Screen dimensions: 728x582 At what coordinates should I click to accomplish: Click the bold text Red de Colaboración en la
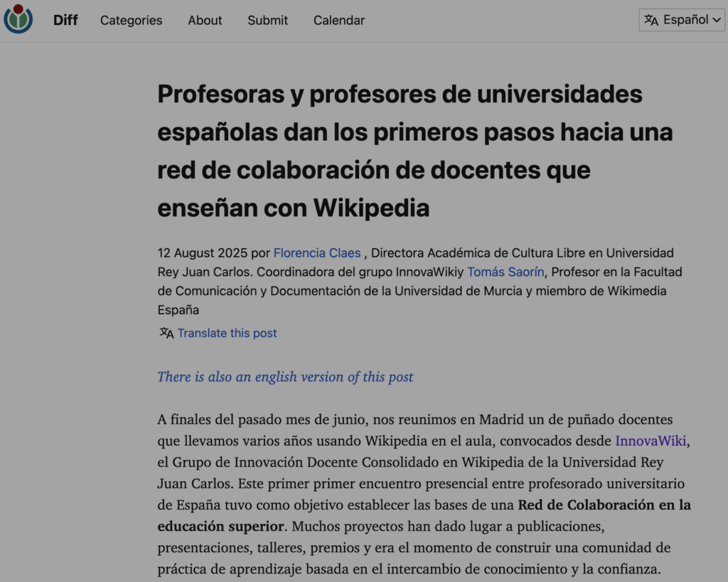tap(604, 505)
